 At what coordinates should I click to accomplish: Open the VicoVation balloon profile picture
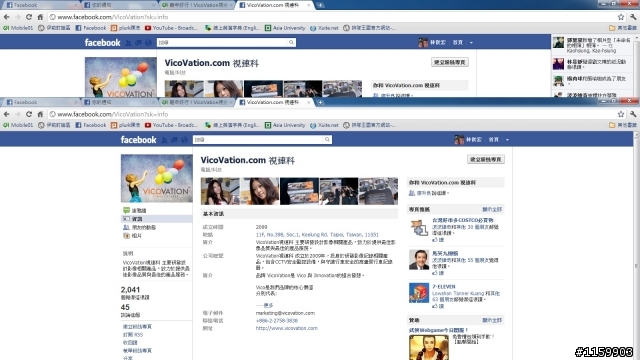156,178
